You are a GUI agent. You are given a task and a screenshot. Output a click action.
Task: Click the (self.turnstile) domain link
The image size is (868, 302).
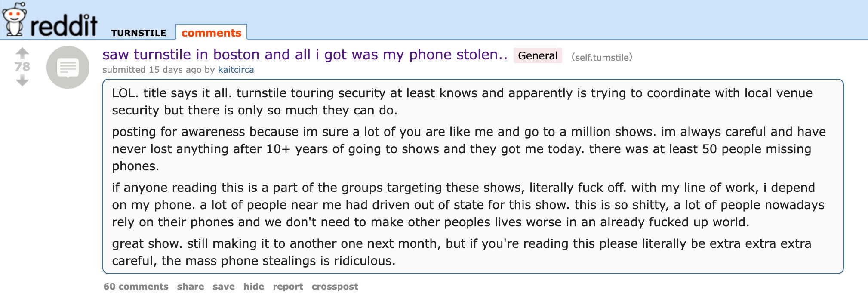[x=602, y=57]
